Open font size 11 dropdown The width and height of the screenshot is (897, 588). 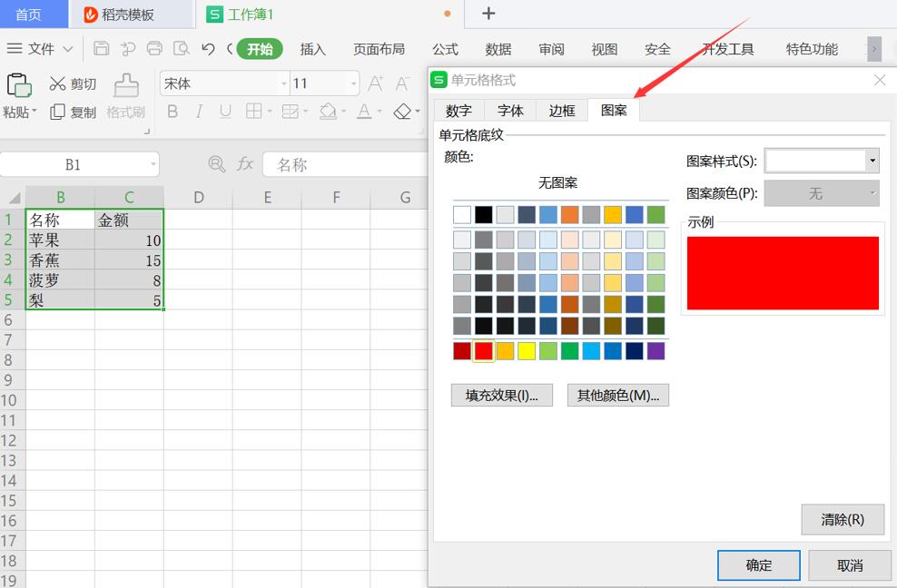pos(353,84)
